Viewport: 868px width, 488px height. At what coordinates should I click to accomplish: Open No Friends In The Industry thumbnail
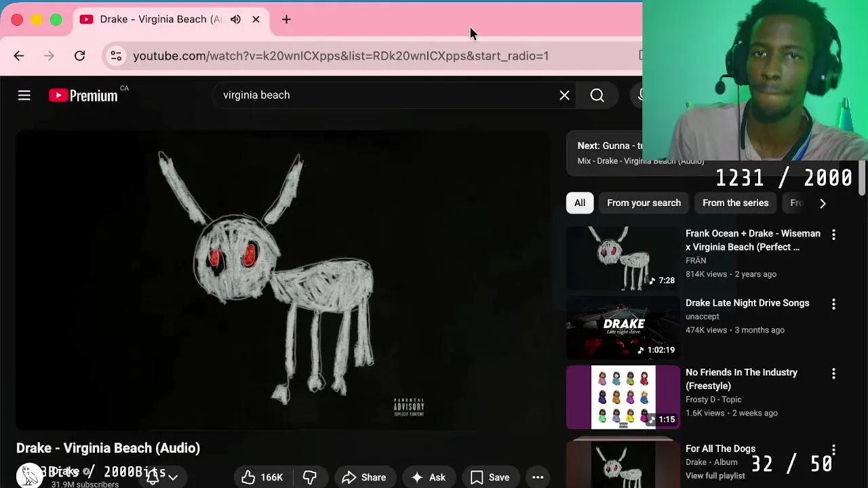click(x=623, y=397)
